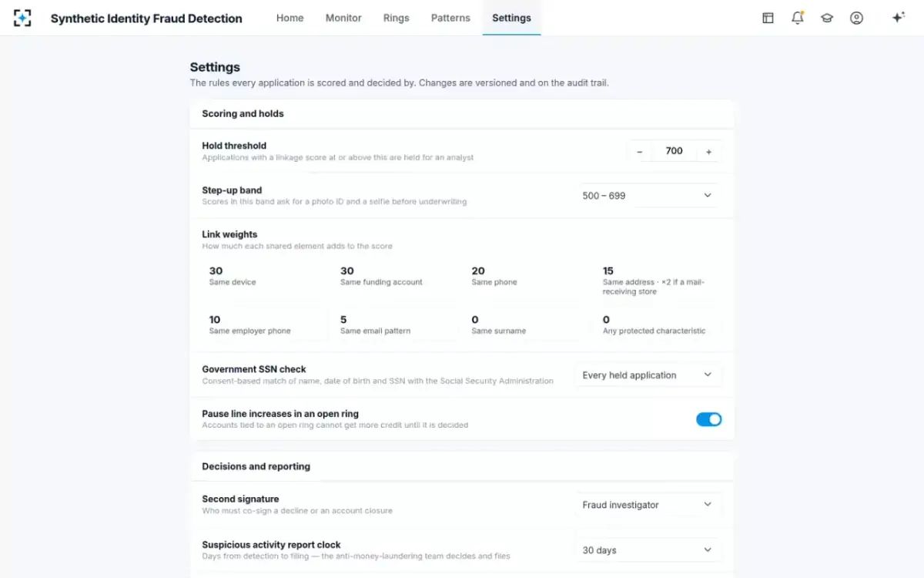Click the Suspicious activity report clock label

(x=271, y=544)
